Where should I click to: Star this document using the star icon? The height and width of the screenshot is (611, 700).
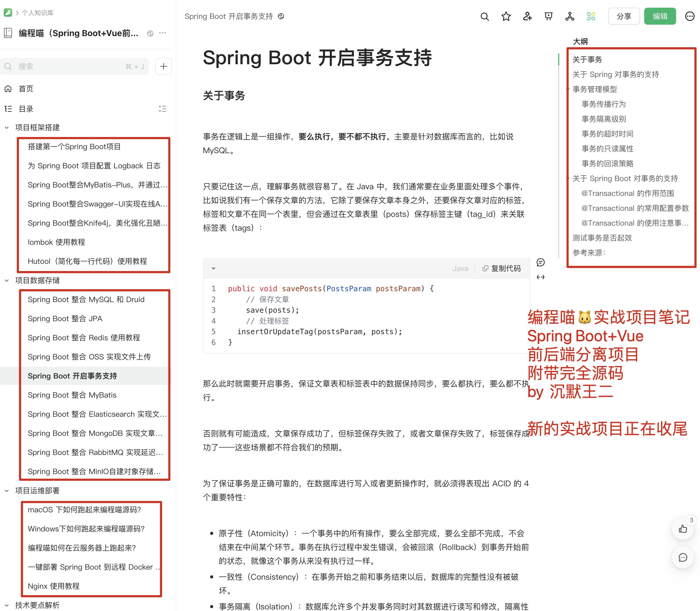[506, 16]
